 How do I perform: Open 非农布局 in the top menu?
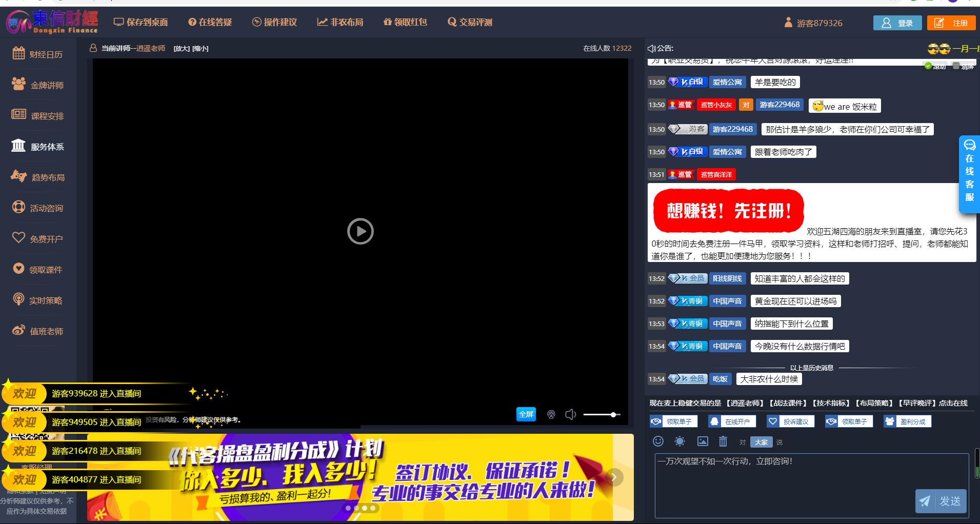(341, 22)
